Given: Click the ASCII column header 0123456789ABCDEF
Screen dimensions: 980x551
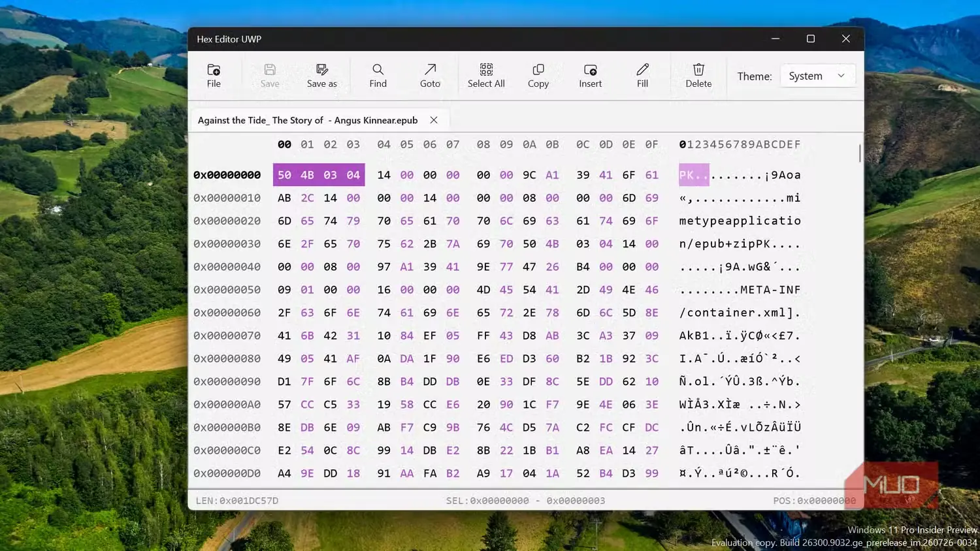Looking at the screenshot, I should coord(740,144).
